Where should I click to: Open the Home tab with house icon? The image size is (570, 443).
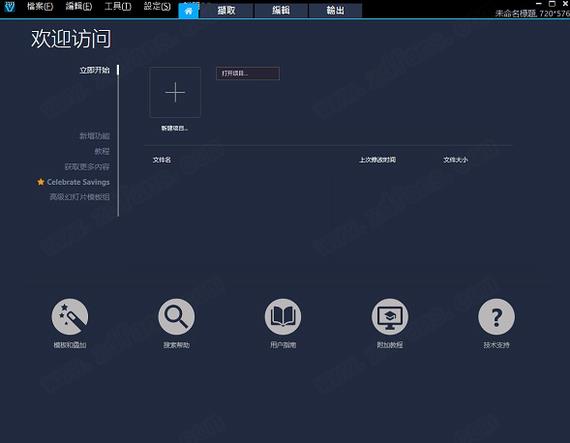188,11
